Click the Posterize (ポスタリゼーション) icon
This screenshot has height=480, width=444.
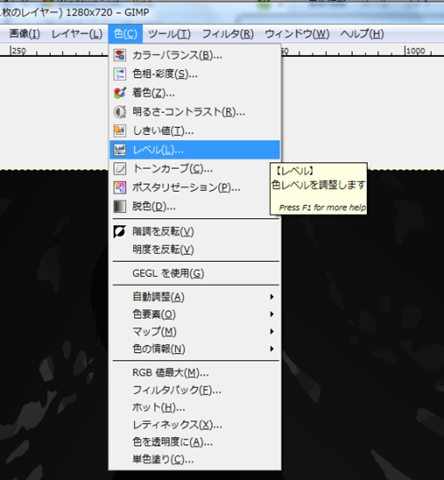coord(120,187)
